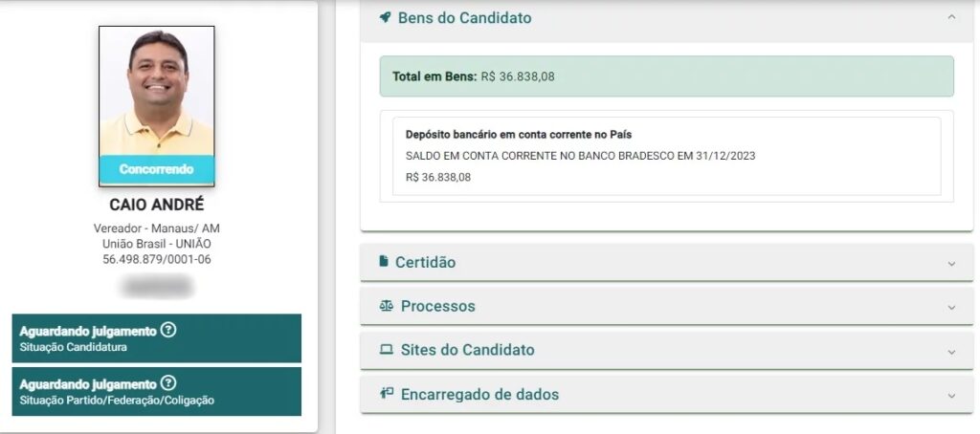
Task: Open the Certidão accordion header
Action: [425, 262]
